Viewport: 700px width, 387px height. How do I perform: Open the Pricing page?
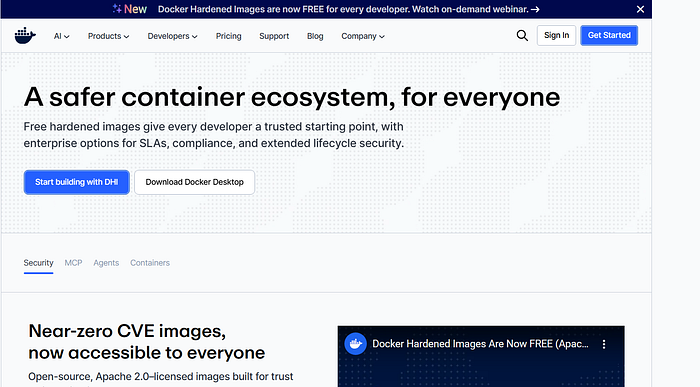point(229,36)
